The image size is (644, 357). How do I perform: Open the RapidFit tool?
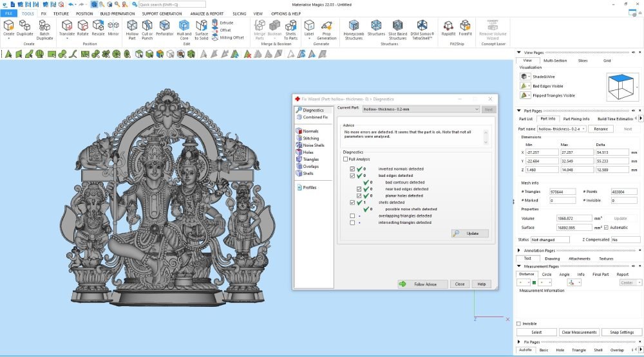pos(448,28)
